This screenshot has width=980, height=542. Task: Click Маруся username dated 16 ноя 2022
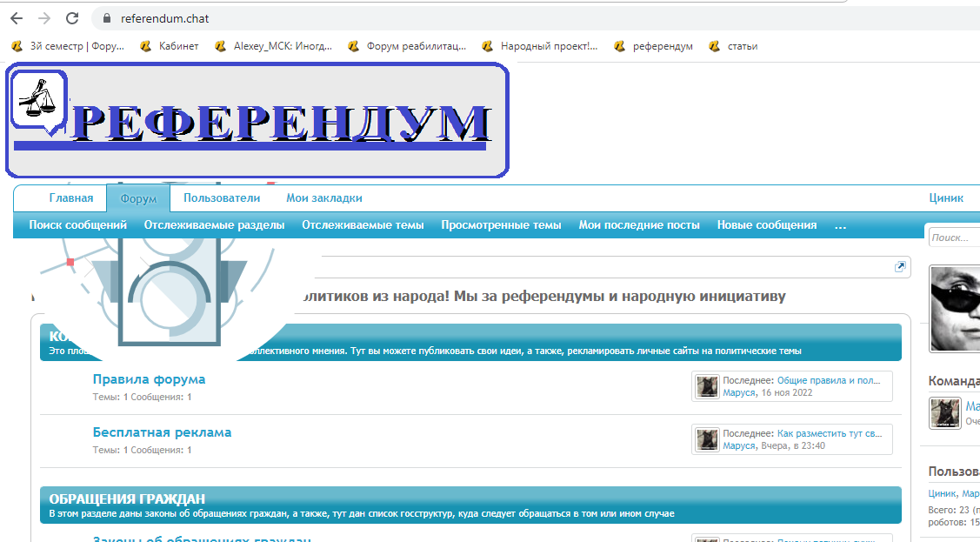[739, 392]
